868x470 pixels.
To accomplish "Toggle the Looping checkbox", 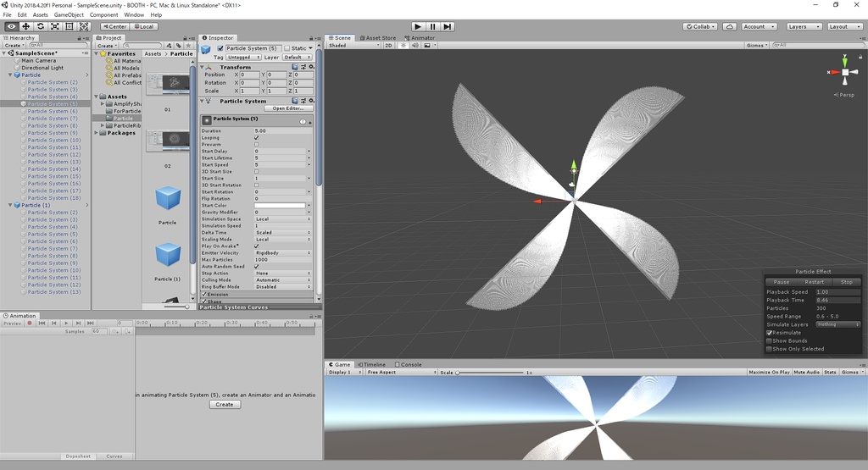I will click(256, 138).
